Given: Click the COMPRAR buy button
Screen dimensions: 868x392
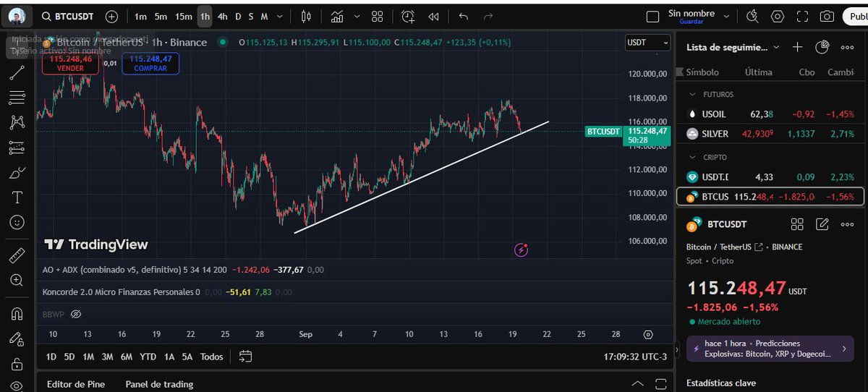Looking at the screenshot, I should tap(150, 64).
